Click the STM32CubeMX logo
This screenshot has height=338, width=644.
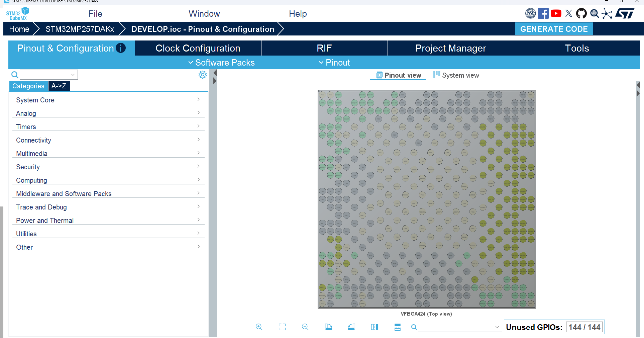point(17,14)
